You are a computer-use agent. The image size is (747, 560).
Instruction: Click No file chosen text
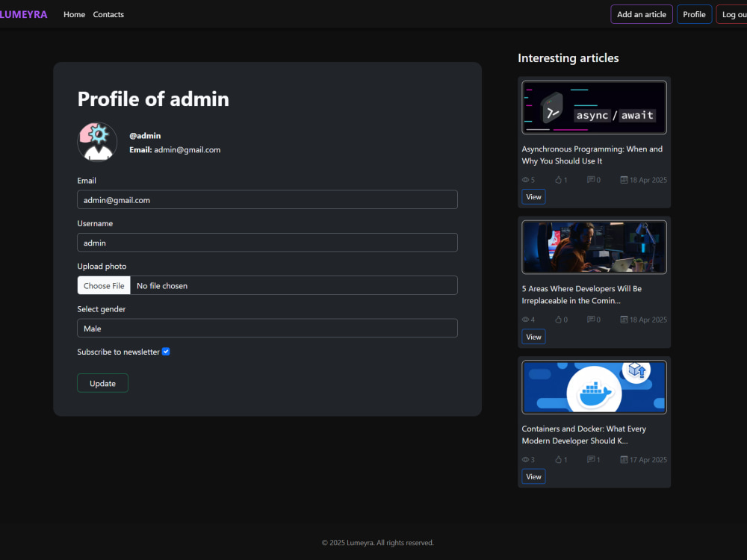coord(162,286)
